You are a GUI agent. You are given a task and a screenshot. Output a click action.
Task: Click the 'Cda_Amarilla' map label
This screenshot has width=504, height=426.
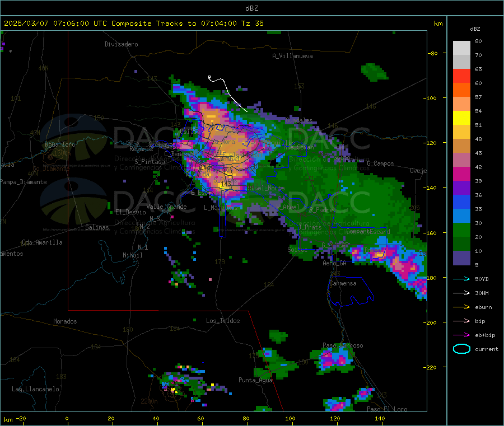[42, 242]
